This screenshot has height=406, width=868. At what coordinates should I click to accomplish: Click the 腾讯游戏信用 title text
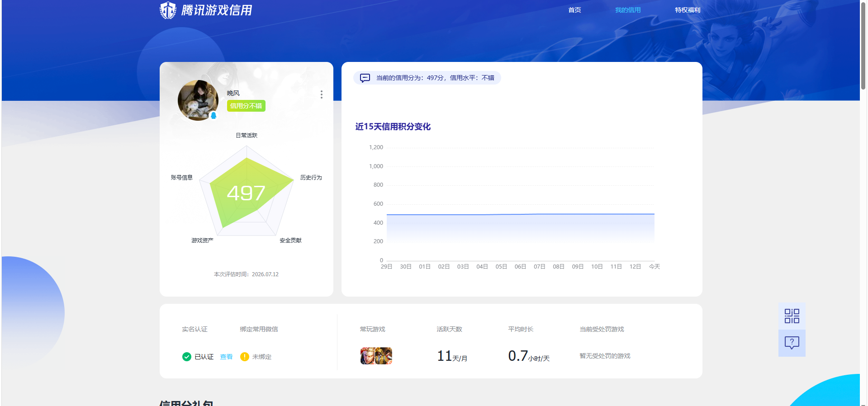pos(217,10)
